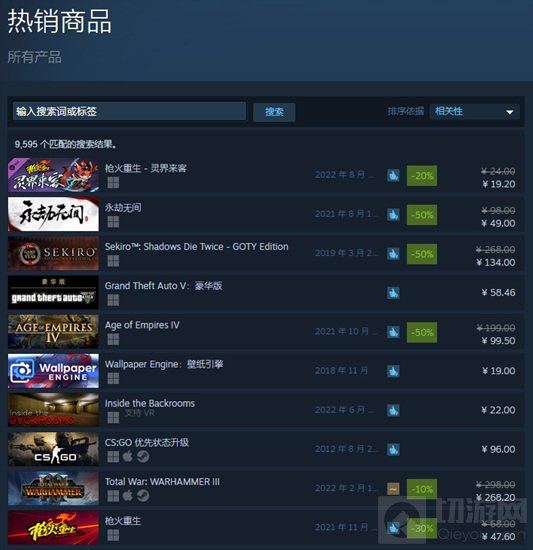Click the mixed review icon for Total War: WARHAMMER III
Screen dimensions: 533x550
coord(393,489)
